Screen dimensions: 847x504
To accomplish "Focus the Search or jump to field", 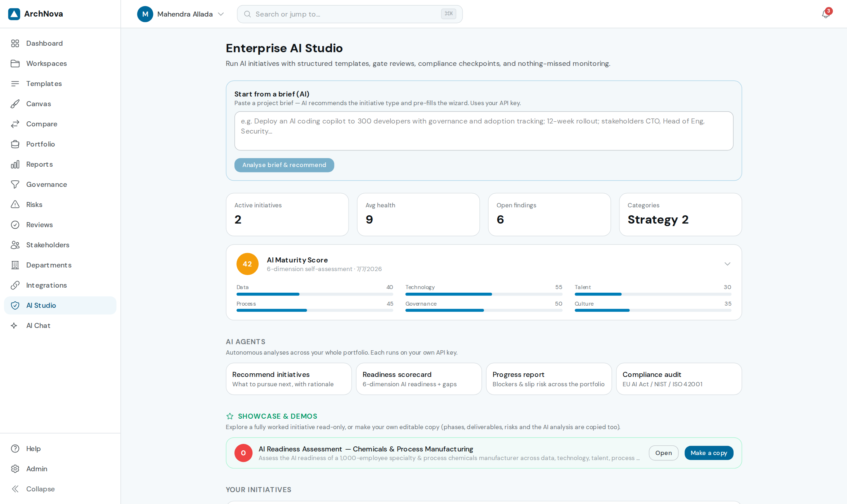I will [x=350, y=14].
